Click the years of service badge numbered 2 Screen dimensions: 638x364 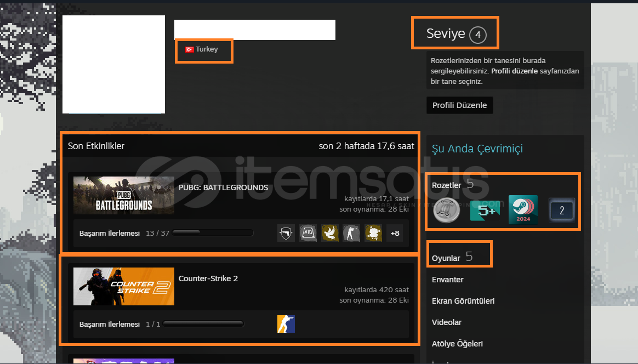click(561, 211)
